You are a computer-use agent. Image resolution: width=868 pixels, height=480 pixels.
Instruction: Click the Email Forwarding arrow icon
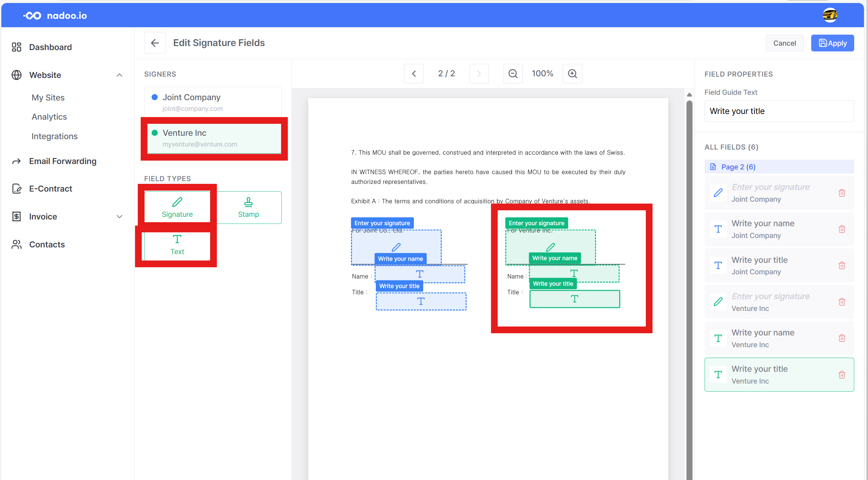click(x=16, y=161)
